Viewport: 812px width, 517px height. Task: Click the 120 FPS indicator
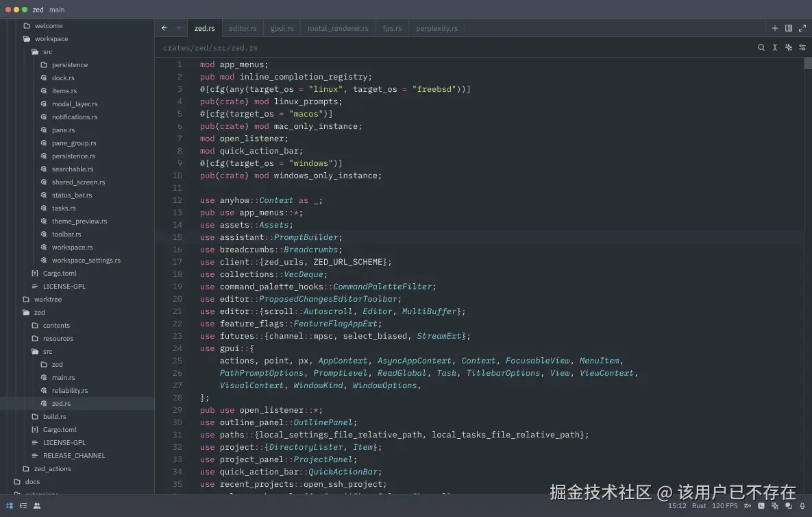[724, 505]
